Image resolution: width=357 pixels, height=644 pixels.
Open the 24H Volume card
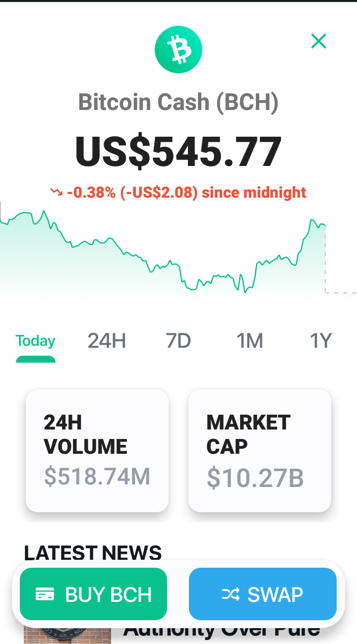pyautogui.click(x=97, y=450)
